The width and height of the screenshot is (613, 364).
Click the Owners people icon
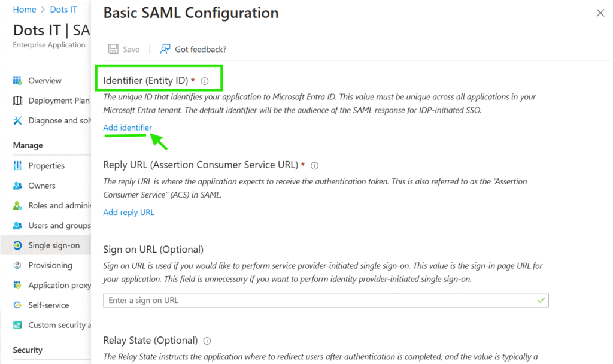[x=17, y=186]
